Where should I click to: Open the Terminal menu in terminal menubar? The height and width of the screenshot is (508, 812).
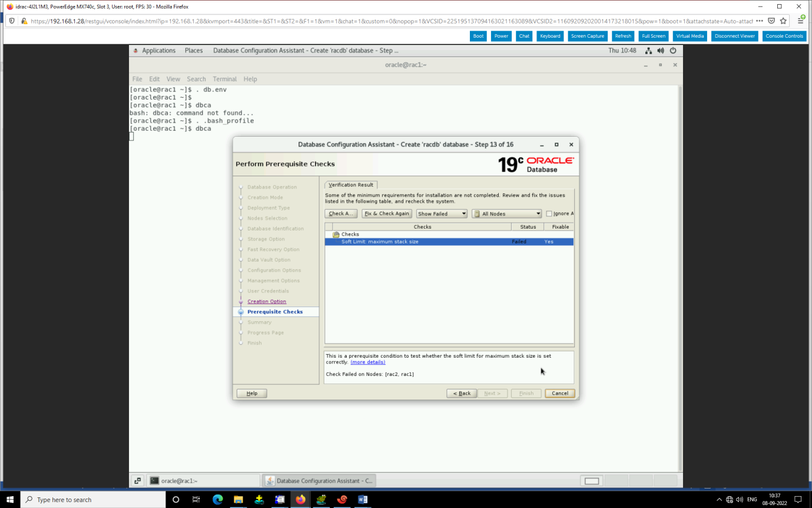225,79
